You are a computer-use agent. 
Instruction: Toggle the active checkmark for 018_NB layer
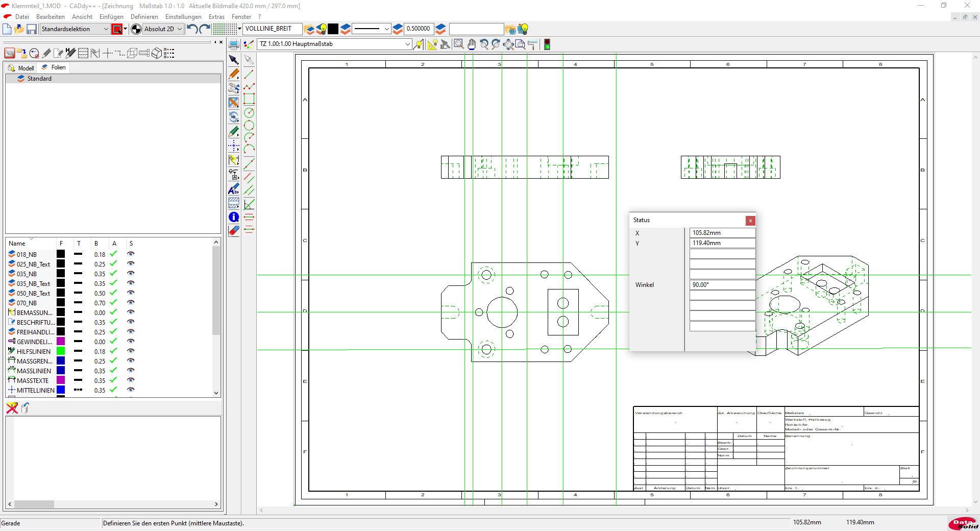coord(113,254)
